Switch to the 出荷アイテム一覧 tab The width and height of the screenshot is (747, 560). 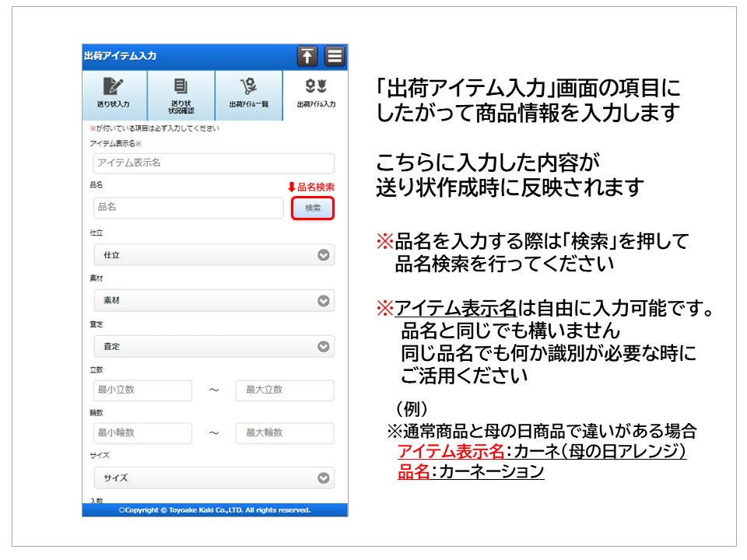coord(248,94)
